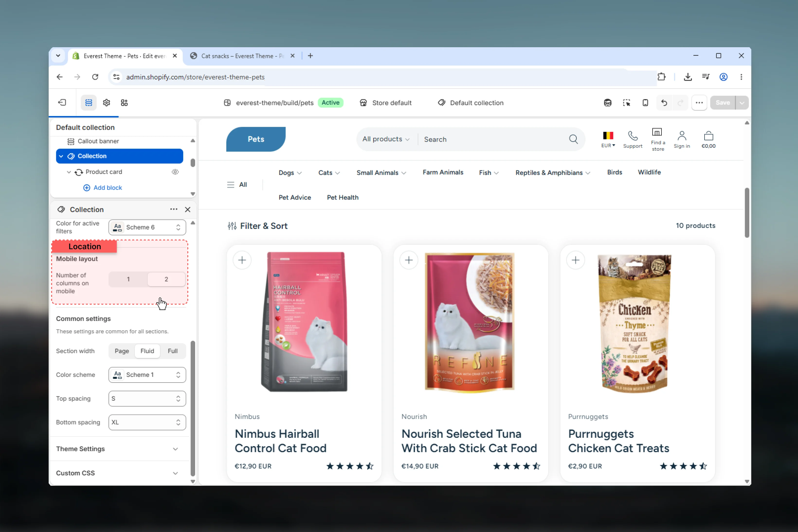
Task: Quick add Nourish Selected Tuna cat food
Action: (409, 260)
